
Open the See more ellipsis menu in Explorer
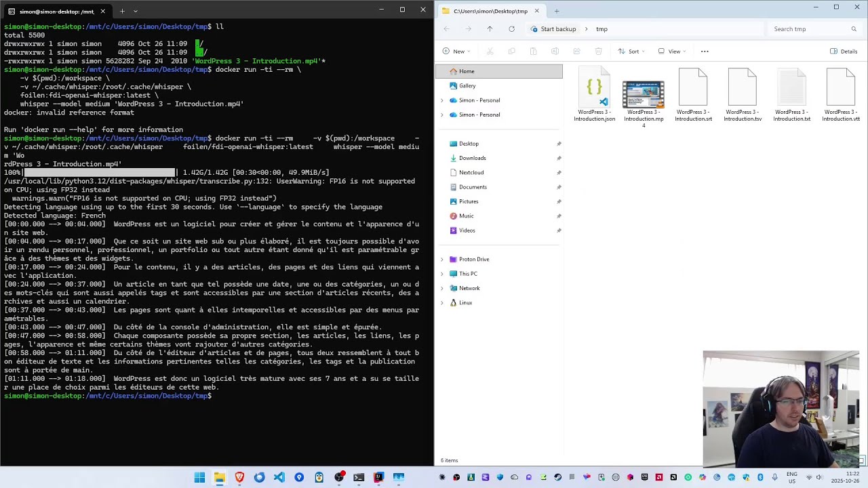coord(705,52)
